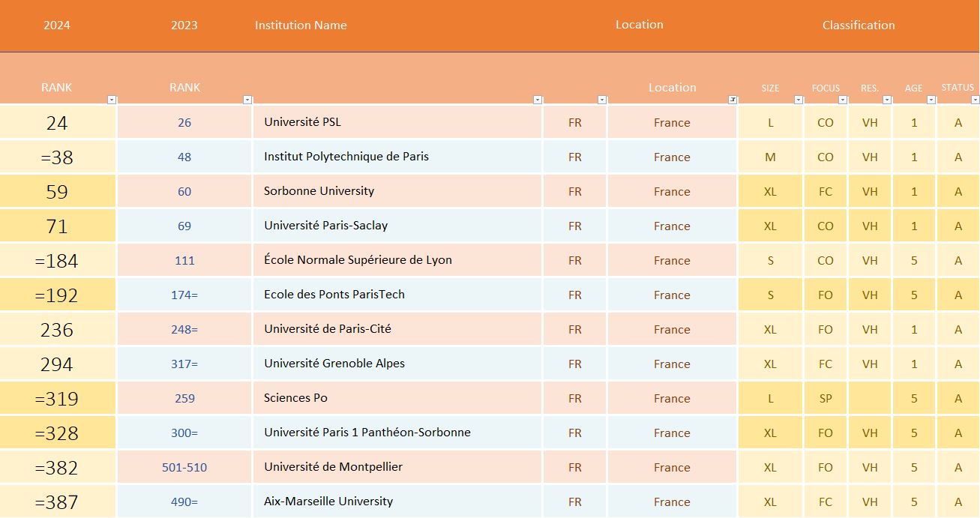Image resolution: width=980 pixels, height=518 pixels.
Task: Select the Sciences Po focus cell SP
Action: pyautogui.click(x=825, y=399)
